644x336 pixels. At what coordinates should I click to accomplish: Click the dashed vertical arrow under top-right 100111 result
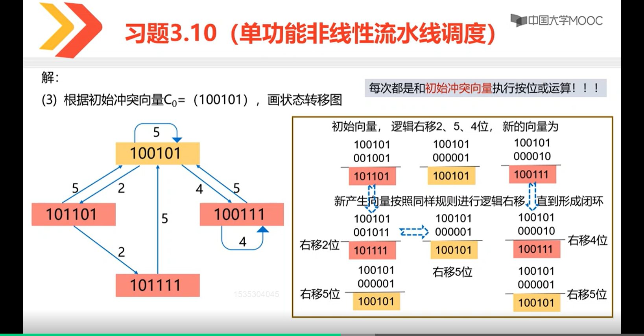pos(532,196)
